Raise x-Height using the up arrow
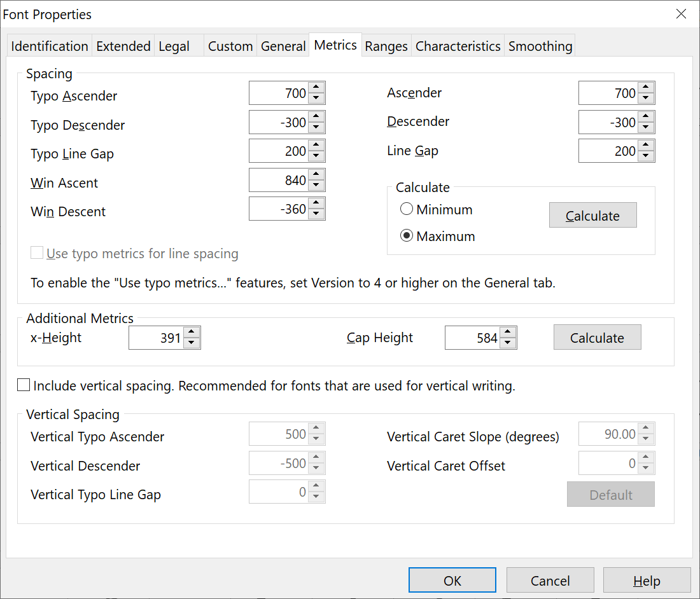The height and width of the screenshot is (599, 700). (192, 332)
